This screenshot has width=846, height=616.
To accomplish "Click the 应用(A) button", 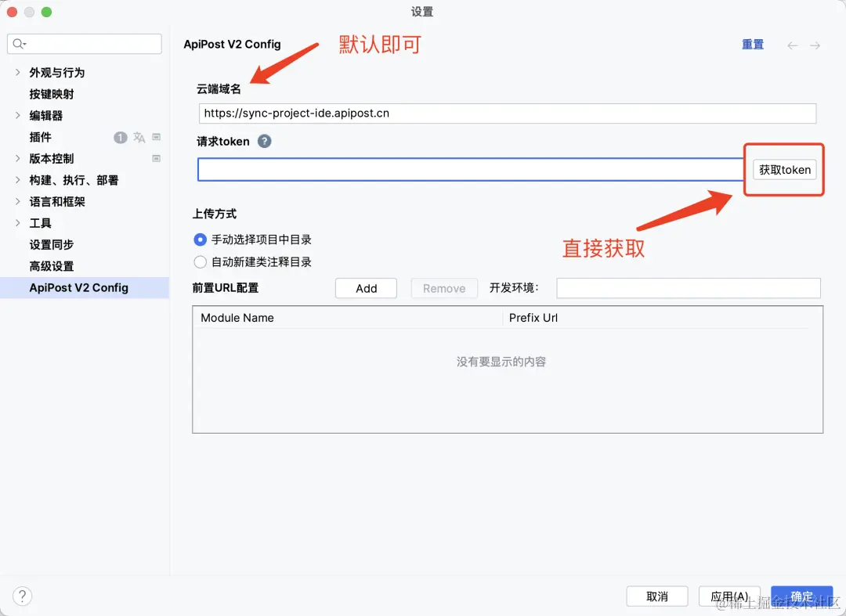I will coord(729,596).
